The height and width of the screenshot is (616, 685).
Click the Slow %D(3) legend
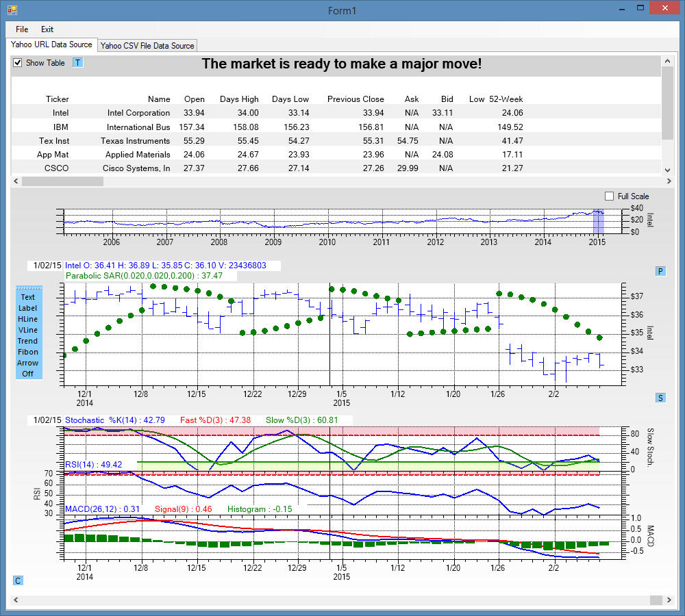301,420
